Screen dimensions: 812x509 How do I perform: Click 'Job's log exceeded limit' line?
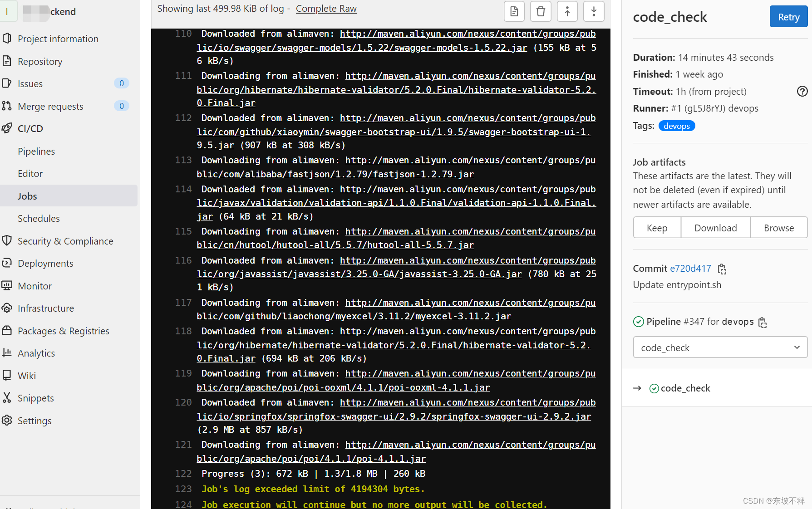(313, 489)
